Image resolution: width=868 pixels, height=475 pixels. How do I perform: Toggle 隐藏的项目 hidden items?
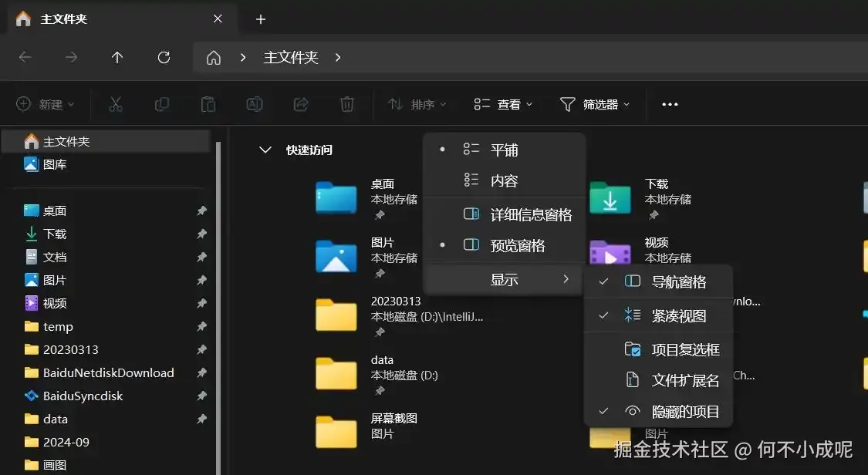(659, 411)
